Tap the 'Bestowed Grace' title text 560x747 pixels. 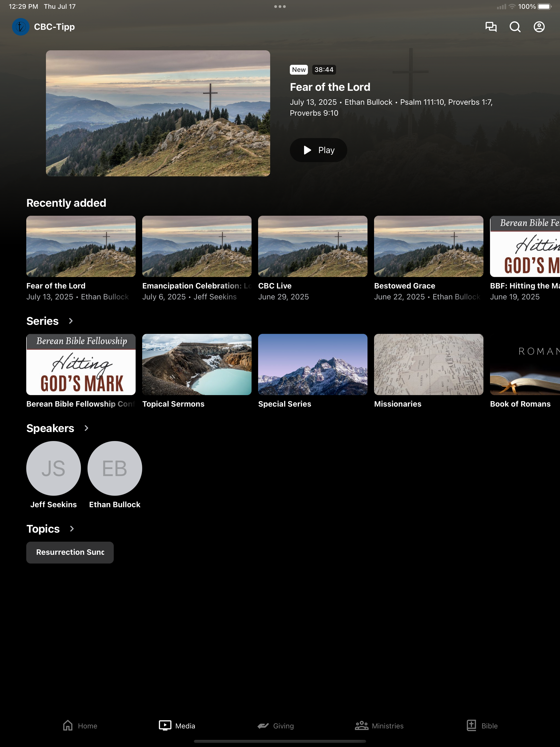pos(404,286)
